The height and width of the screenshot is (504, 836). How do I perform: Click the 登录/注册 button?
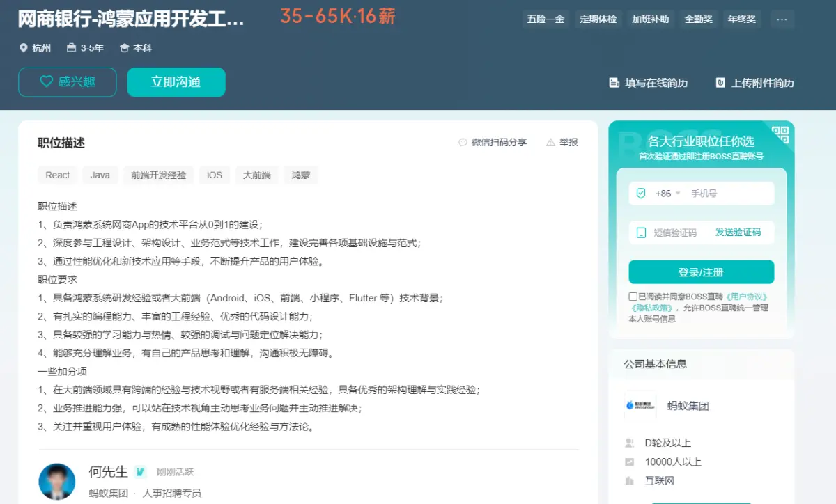(702, 272)
